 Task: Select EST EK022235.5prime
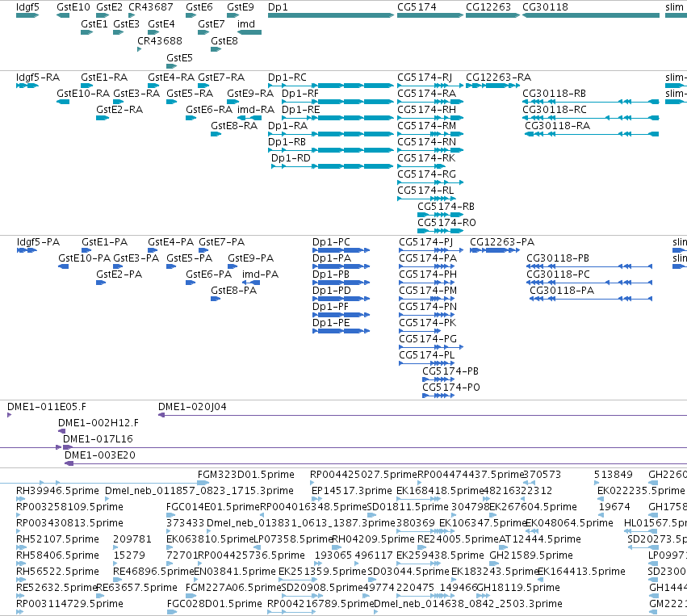pyautogui.click(x=641, y=491)
